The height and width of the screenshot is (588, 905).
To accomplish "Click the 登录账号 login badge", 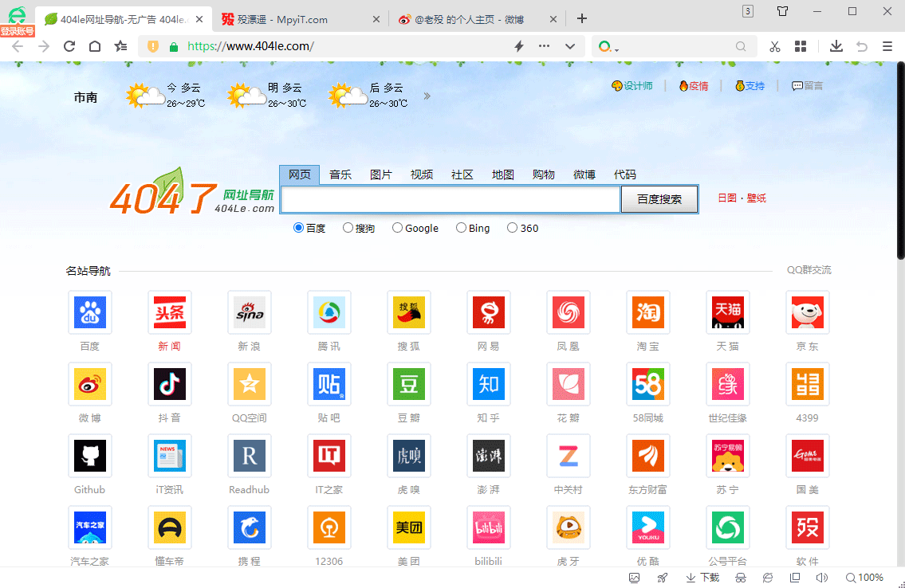I will 18,31.
